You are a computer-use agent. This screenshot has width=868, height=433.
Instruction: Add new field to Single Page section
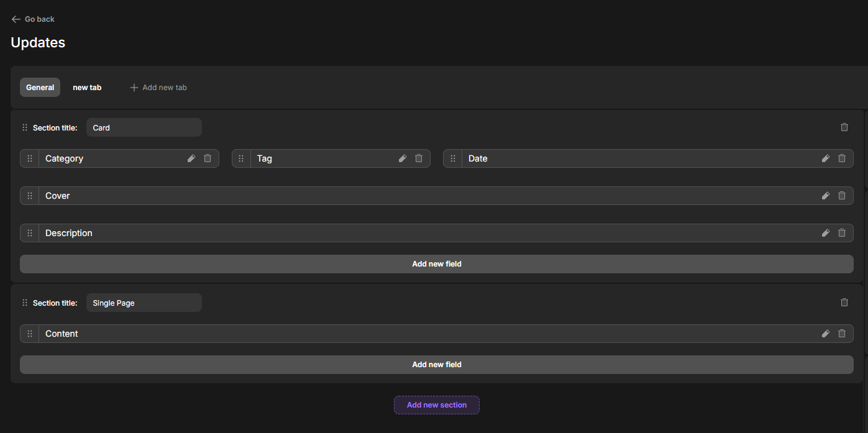point(437,365)
